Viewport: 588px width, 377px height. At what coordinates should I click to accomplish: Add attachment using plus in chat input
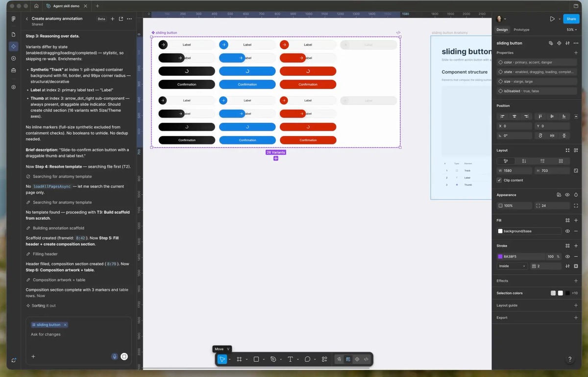[33, 356]
